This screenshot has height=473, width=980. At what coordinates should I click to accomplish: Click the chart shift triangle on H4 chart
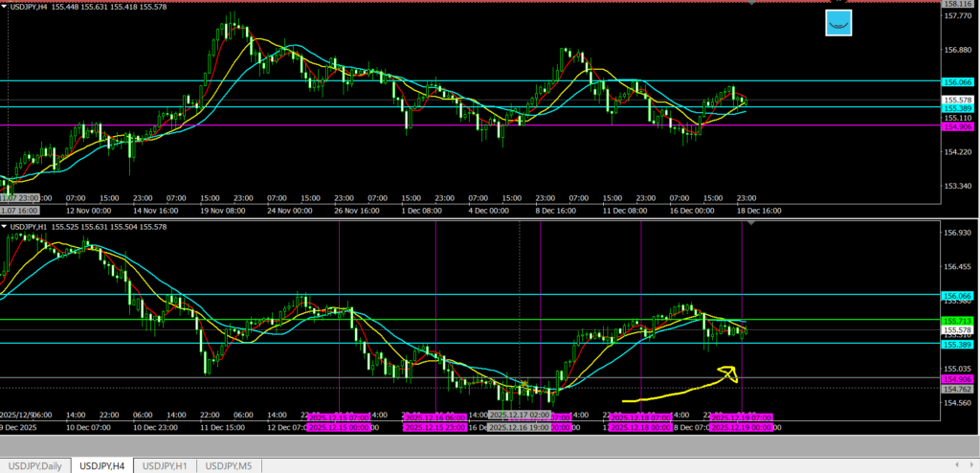[x=751, y=5]
